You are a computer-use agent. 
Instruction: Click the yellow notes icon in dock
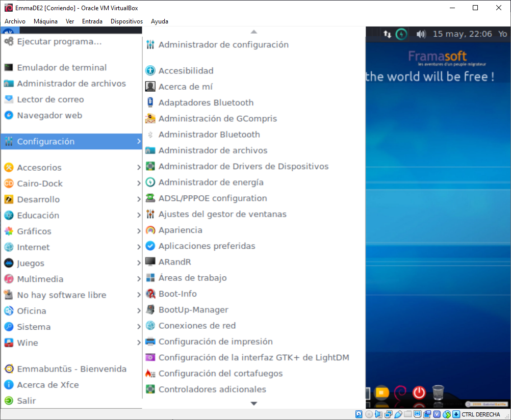[380, 392]
